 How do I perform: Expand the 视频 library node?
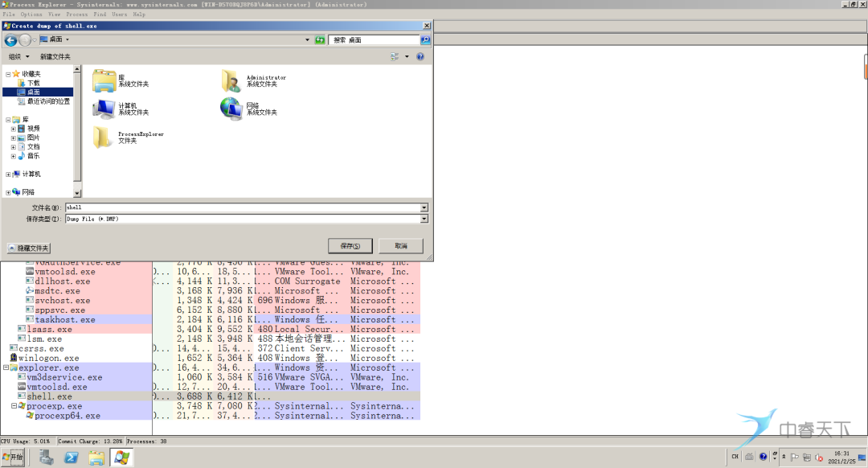click(x=14, y=129)
